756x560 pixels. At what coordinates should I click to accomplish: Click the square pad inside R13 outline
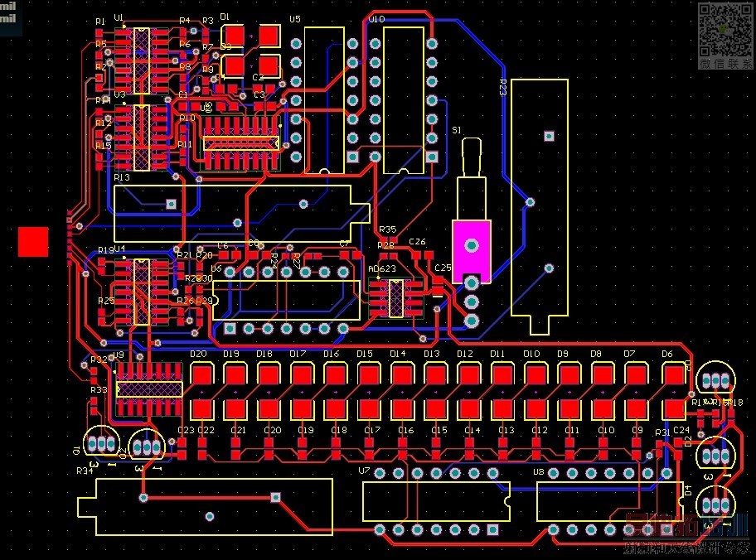coord(171,204)
